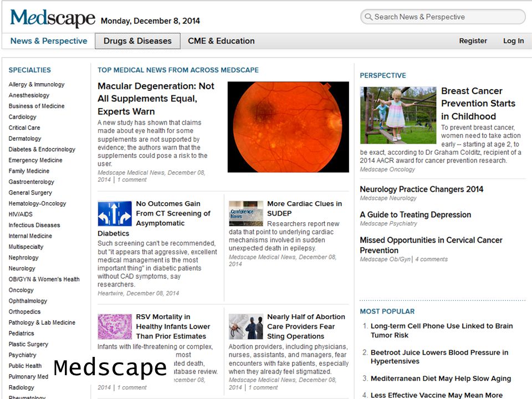Click the blue road-arrows article thumbnail
Viewport: 532px width, 399px height.
pos(115,213)
